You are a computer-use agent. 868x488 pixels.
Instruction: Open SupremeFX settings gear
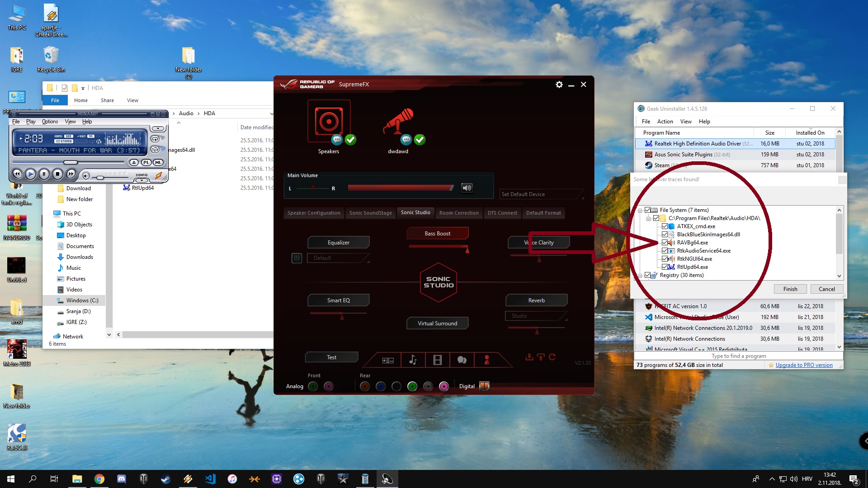tap(559, 84)
